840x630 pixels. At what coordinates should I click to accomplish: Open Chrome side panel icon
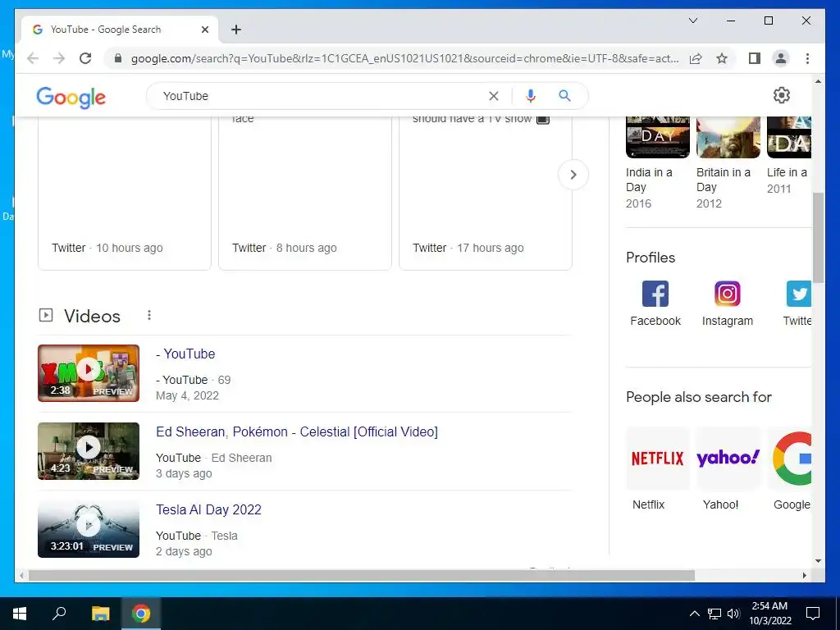coord(755,58)
